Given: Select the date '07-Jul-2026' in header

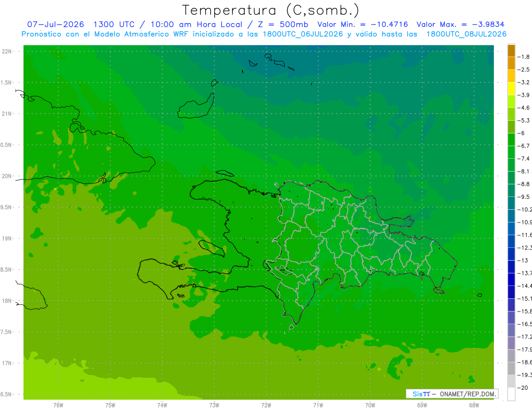Looking at the screenshot, I should pos(55,24).
